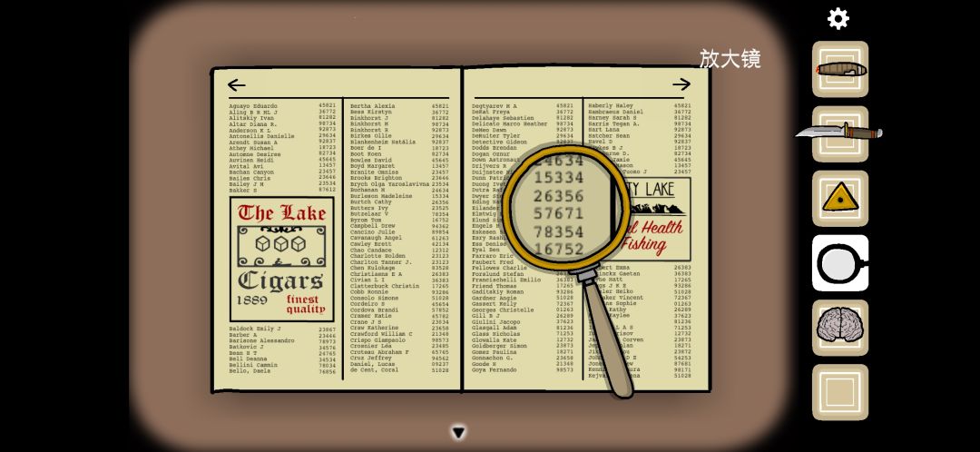Click the magnified number 57671

point(558,213)
